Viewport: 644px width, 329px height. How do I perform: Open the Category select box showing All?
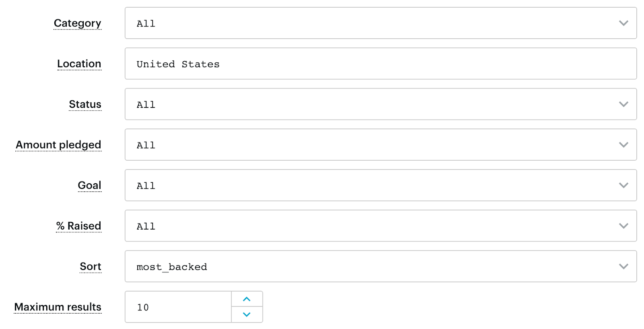381,23
